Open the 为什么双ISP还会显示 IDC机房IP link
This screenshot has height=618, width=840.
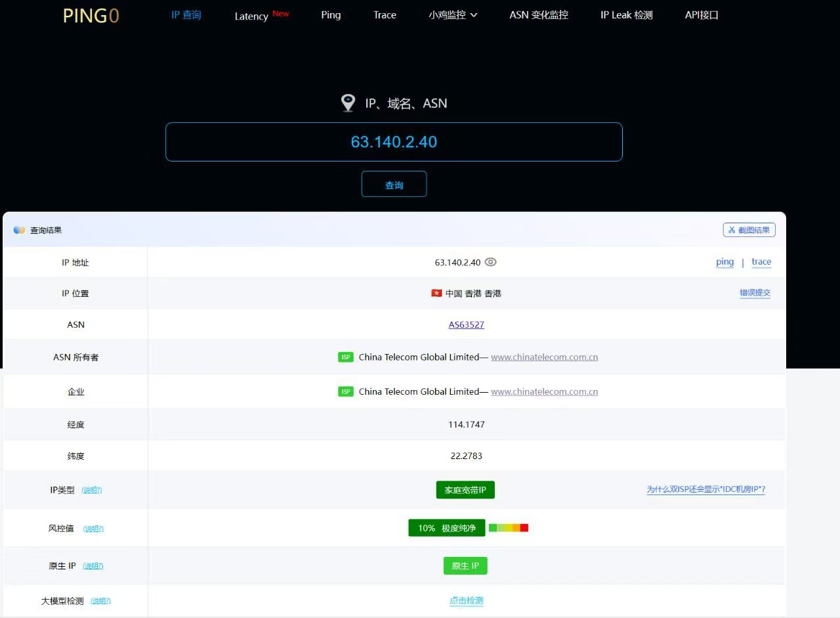click(x=706, y=489)
